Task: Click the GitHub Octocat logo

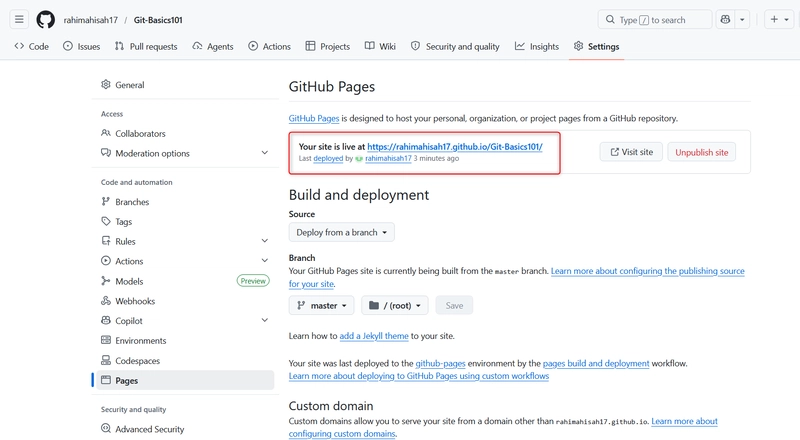Action: coord(45,20)
